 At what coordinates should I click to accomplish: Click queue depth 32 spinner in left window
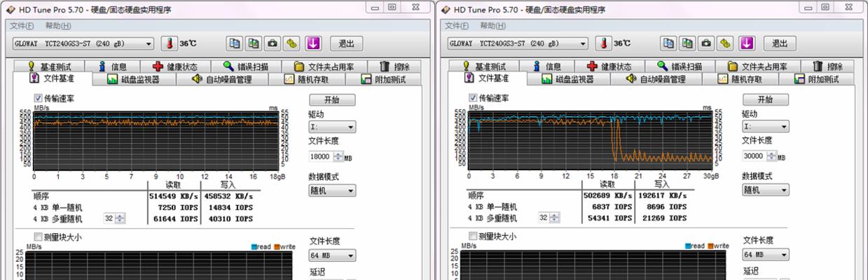coord(120,218)
